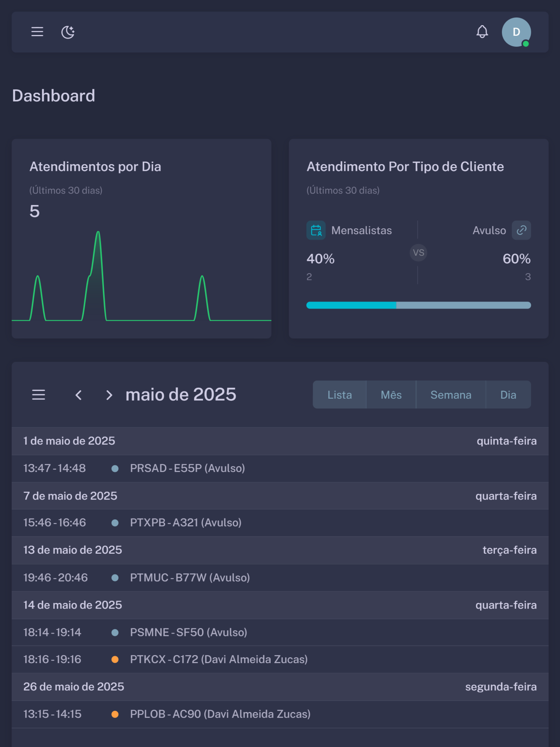Image resolution: width=560 pixels, height=747 pixels.
Task: Click the 13:47 - 14:48 time cell
Action: pos(54,468)
